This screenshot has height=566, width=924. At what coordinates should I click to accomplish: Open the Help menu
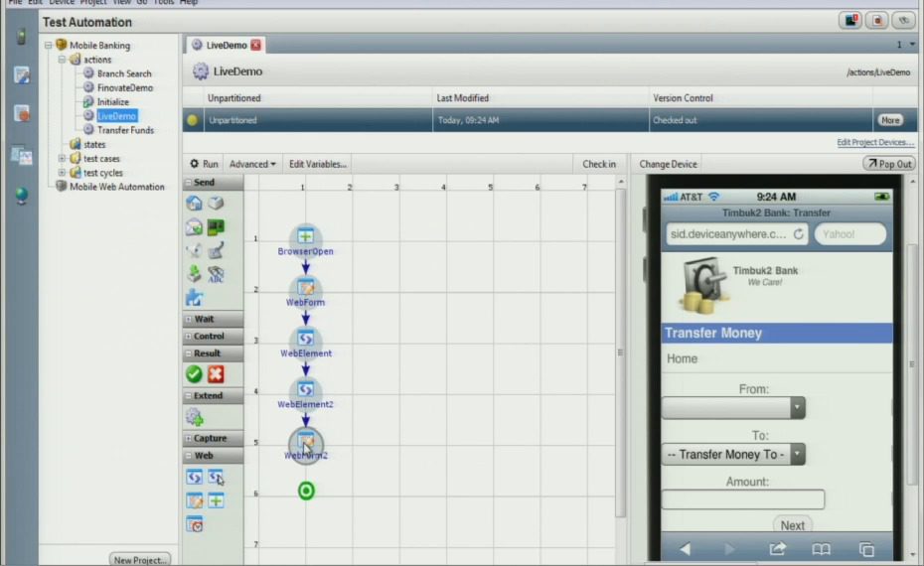click(x=189, y=3)
